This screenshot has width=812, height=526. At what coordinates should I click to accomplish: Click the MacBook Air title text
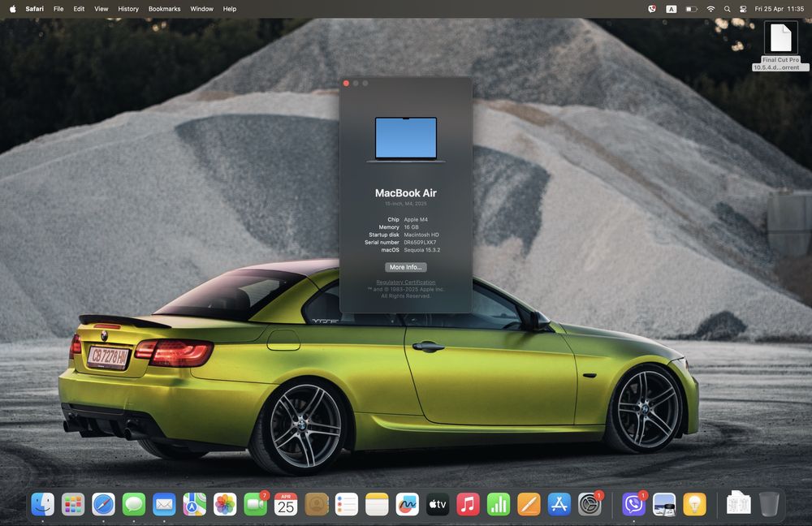click(406, 193)
